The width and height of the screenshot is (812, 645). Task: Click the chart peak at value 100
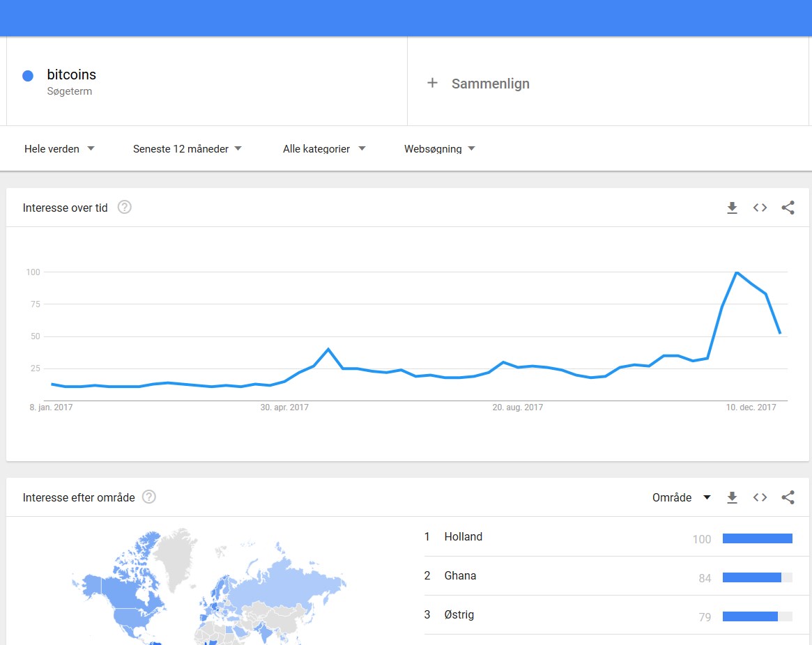[x=736, y=272]
